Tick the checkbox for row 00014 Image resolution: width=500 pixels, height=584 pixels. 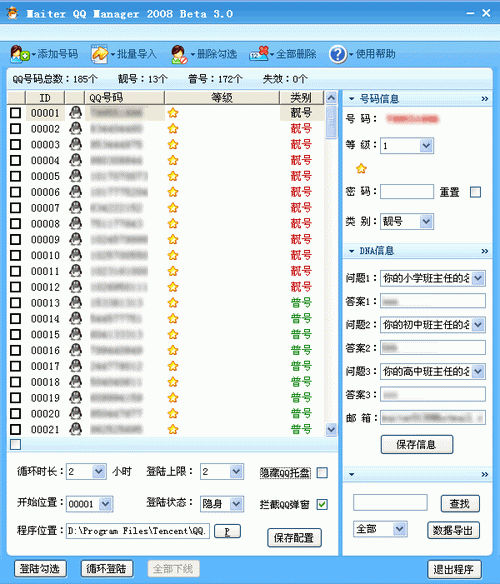(x=15, y=318)
